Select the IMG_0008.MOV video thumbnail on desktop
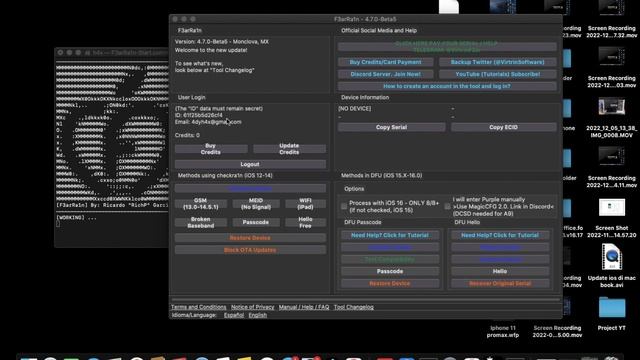The image size is (640, 360). tap(611, 108)
